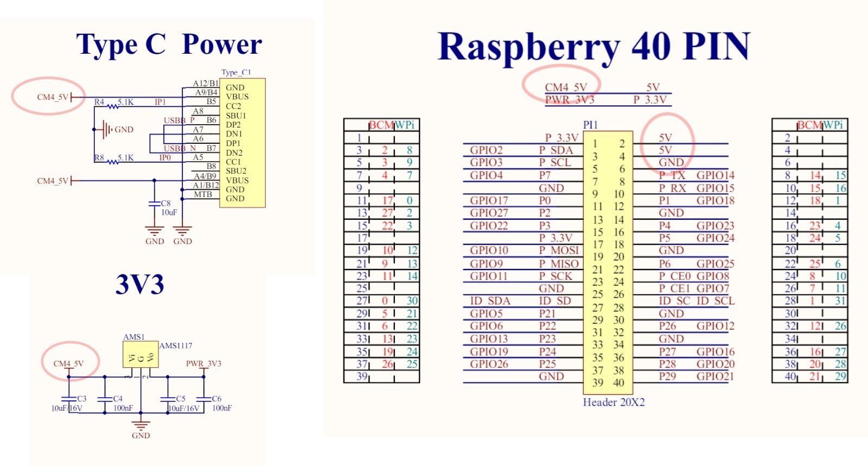This screenshot has width=868, height=466.
Task: Select the C5 capacitor label
Action: coord(181,398)
